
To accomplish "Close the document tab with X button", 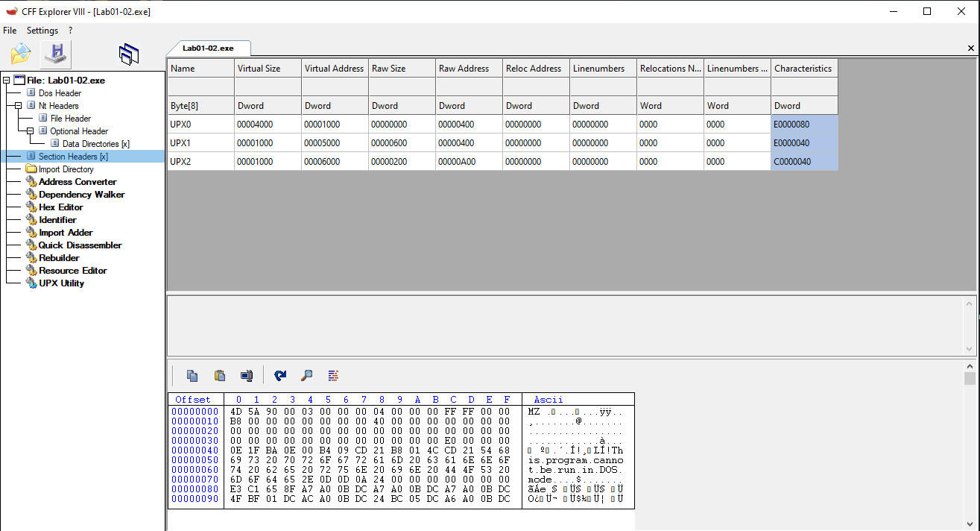I will click(x=970, y=48).
